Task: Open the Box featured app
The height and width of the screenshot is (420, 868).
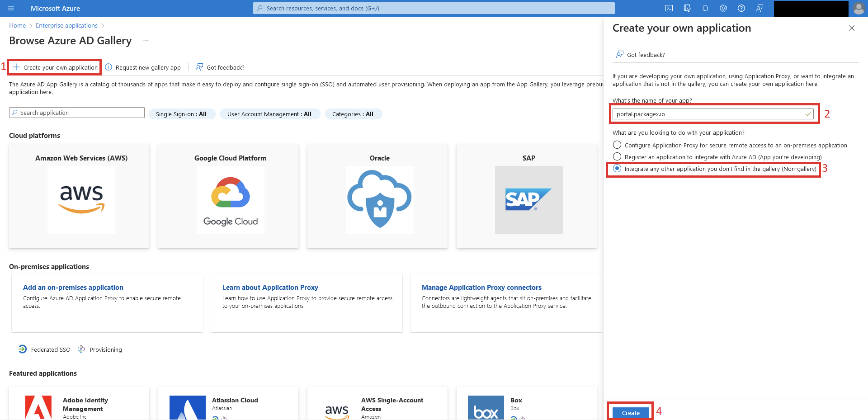Action: pyautogui.click(x=527, y=403)
